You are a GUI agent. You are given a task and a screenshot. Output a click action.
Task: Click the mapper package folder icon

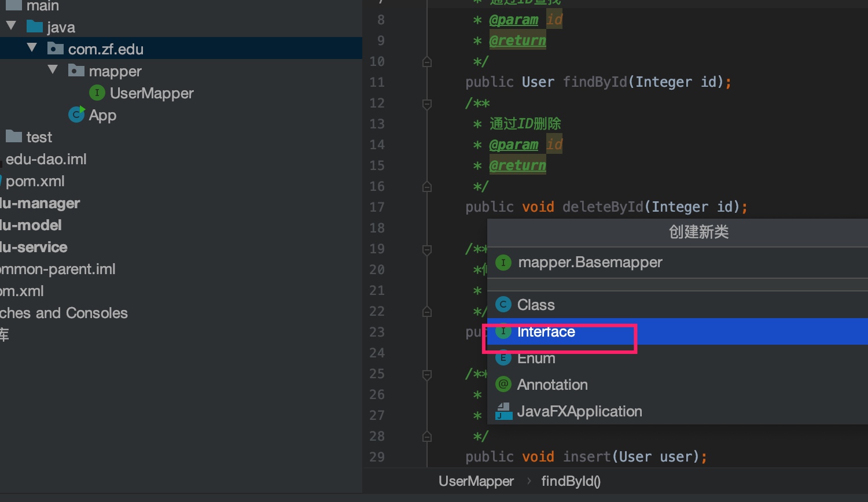coord(76,71)
